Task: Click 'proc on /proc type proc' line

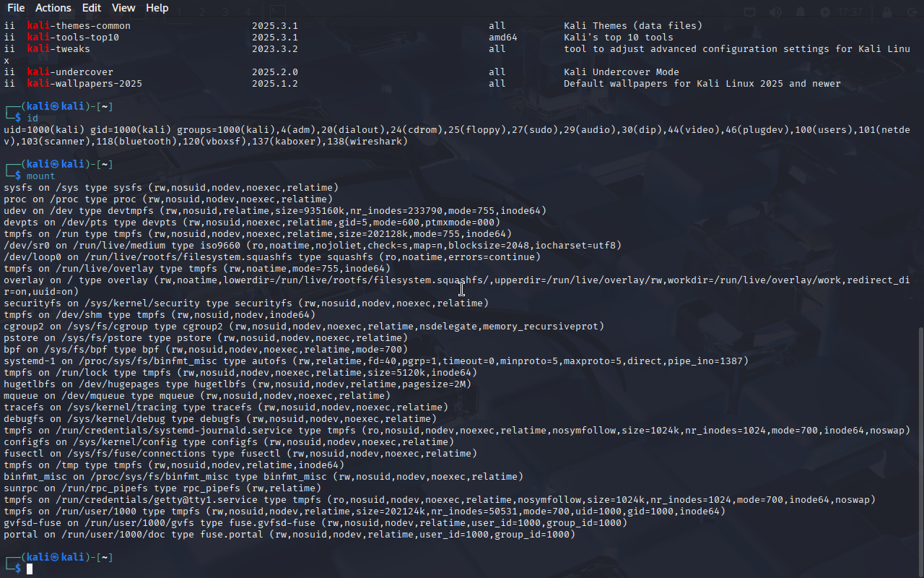Action: 168,199
